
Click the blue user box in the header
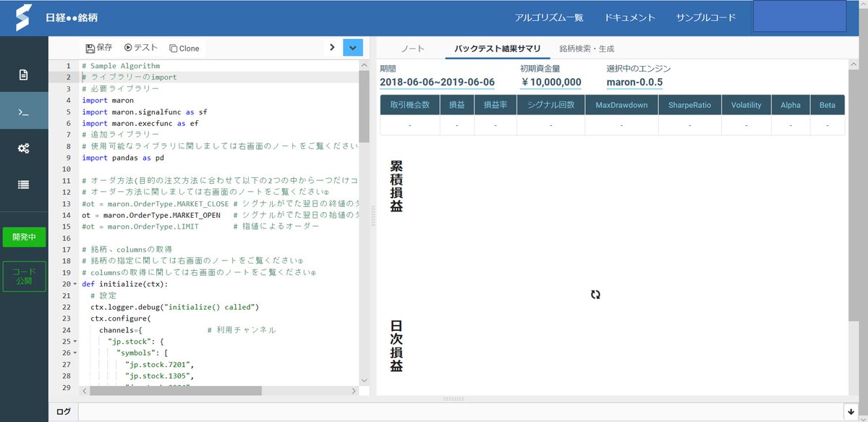click(799, 16)
